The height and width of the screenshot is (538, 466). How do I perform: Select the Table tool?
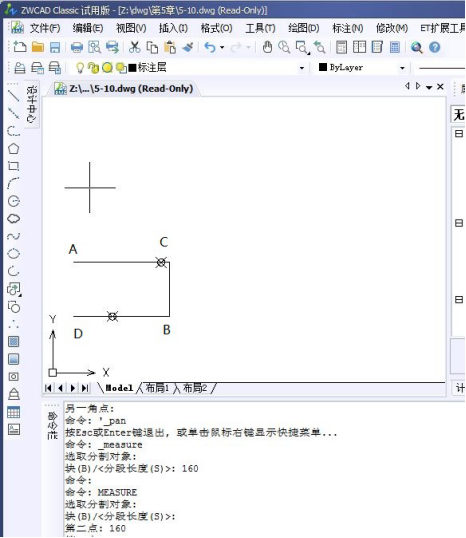coord(13,412)
